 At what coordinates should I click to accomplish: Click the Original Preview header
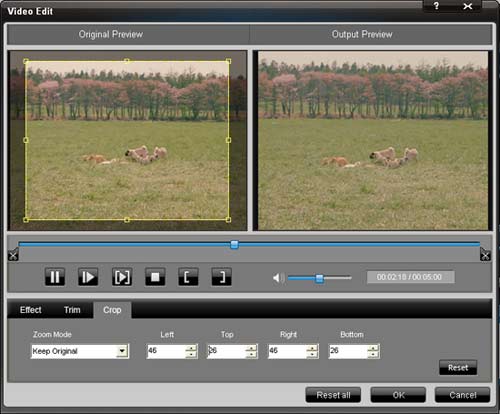click(111, 34)
